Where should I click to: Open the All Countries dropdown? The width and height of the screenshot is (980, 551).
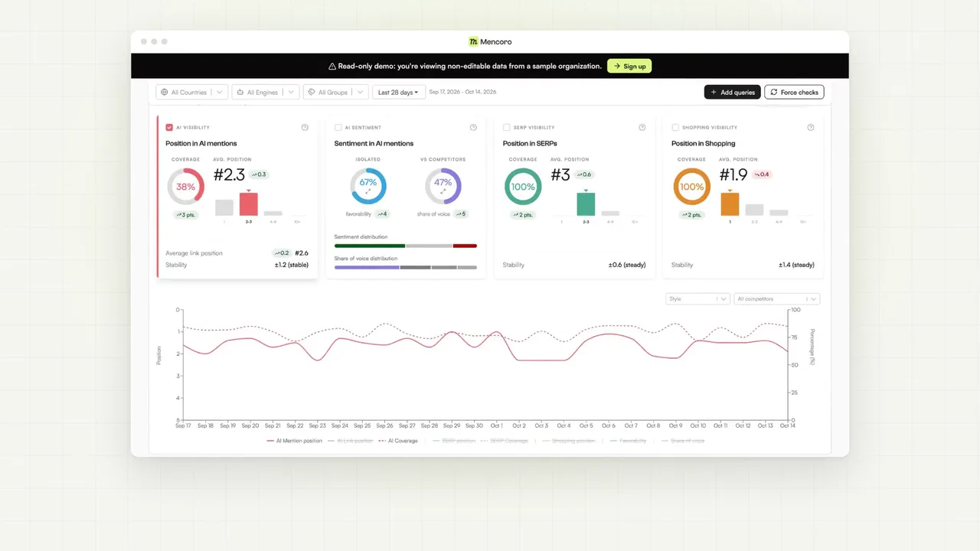pyautogui.click(x=192, y=93)
